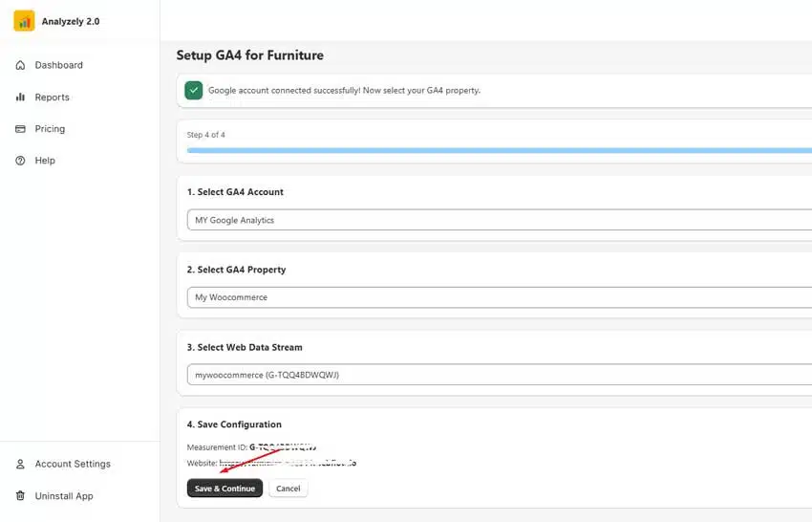The height and width of the screenshot is (522, 812).
Task: Go to the Reports section
Action: coord(52,97)
